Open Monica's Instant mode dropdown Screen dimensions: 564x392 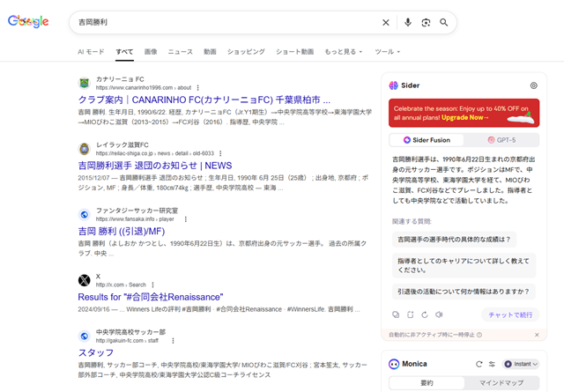[x=522, y=364]
